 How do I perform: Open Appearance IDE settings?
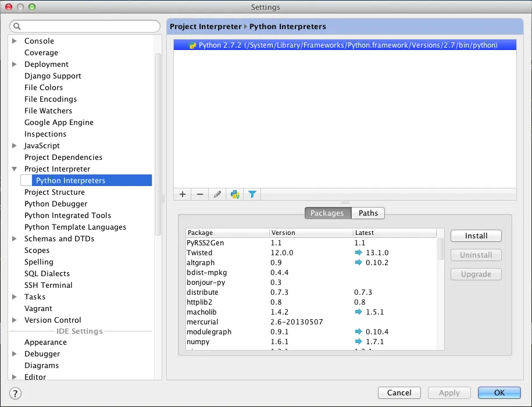point(45,342)
